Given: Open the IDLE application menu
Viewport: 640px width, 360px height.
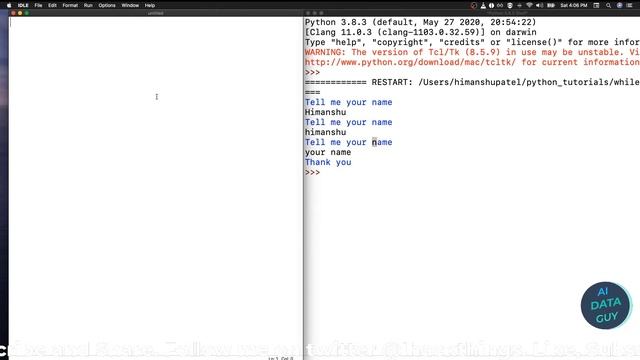Looking at the screenshot, I should (23, 5).
